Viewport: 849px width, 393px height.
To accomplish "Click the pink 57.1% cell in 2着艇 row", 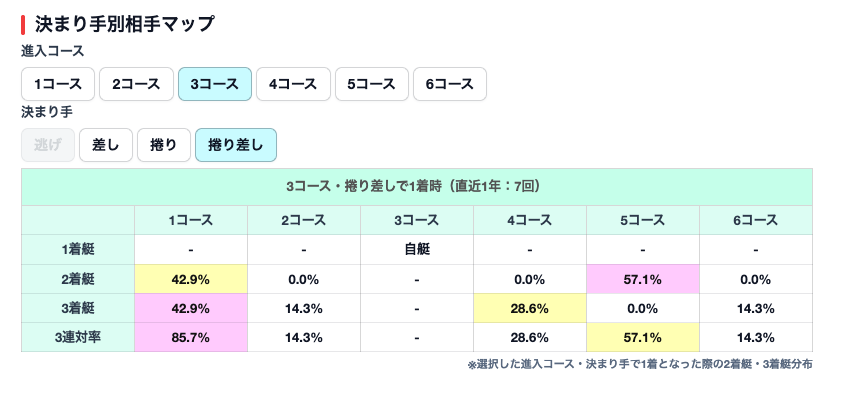I will [643, 279].
